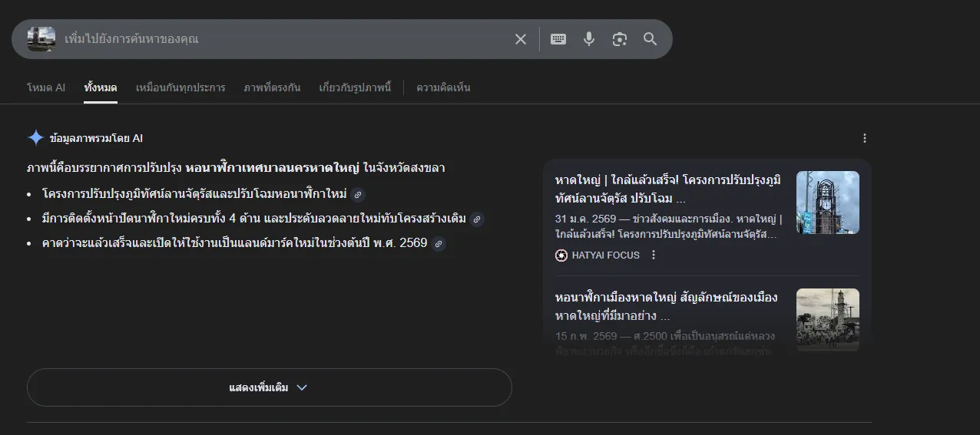Click the magnifying glass search icon
The width and height of the screenshot is (980, 435).
(651, 39)
